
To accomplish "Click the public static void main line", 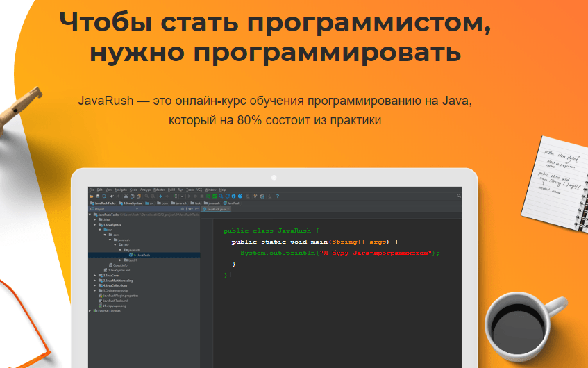I will (315, 242).
